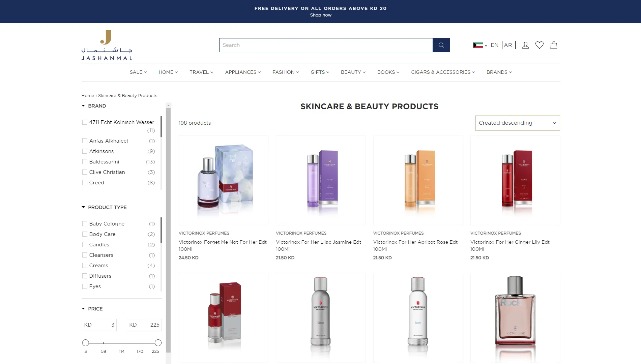Open the user account icon

tap(525, 45)
